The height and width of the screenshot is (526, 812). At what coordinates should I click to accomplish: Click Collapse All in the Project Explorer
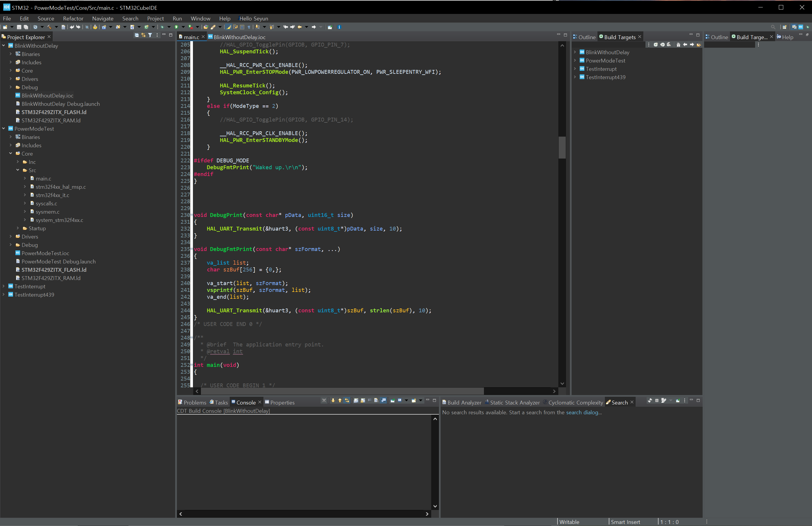(137, 35)
